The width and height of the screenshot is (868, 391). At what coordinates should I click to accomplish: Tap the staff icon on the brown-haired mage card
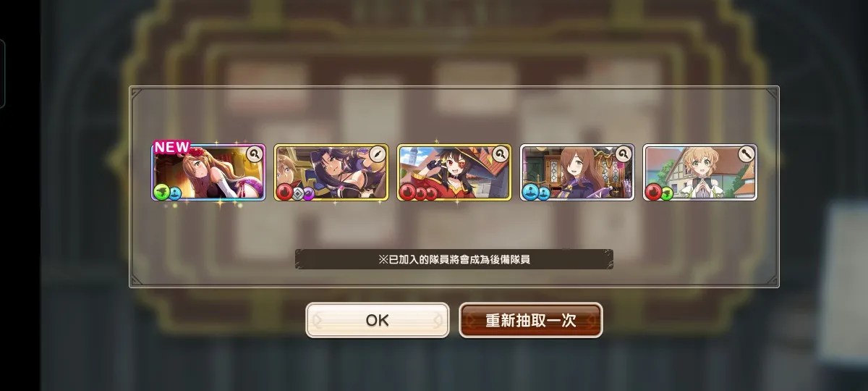click(624, 154)
